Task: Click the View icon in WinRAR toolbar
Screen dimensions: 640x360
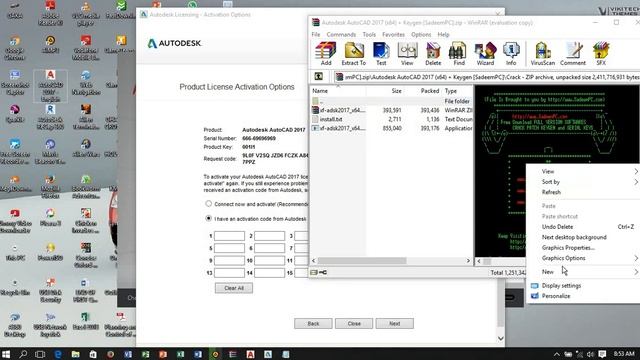Action: point(407,53)
